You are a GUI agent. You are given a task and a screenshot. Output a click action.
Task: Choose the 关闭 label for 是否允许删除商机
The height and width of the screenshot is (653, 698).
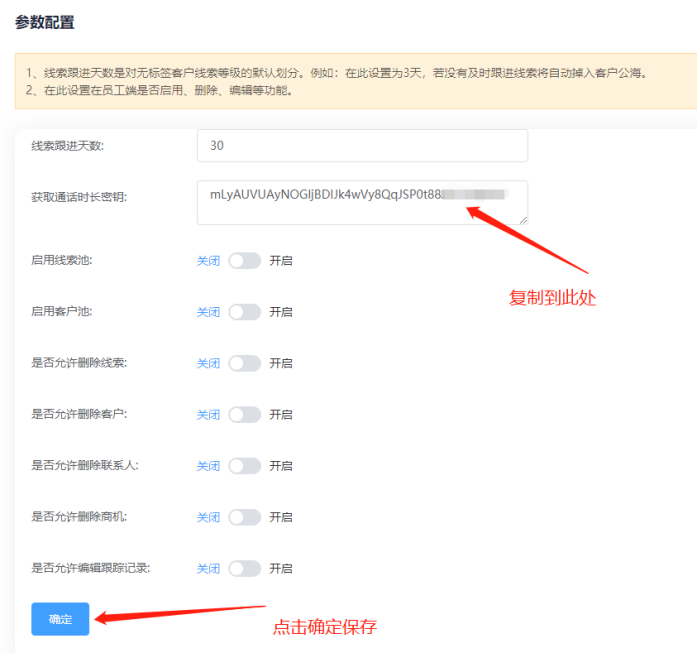(208, 517)
